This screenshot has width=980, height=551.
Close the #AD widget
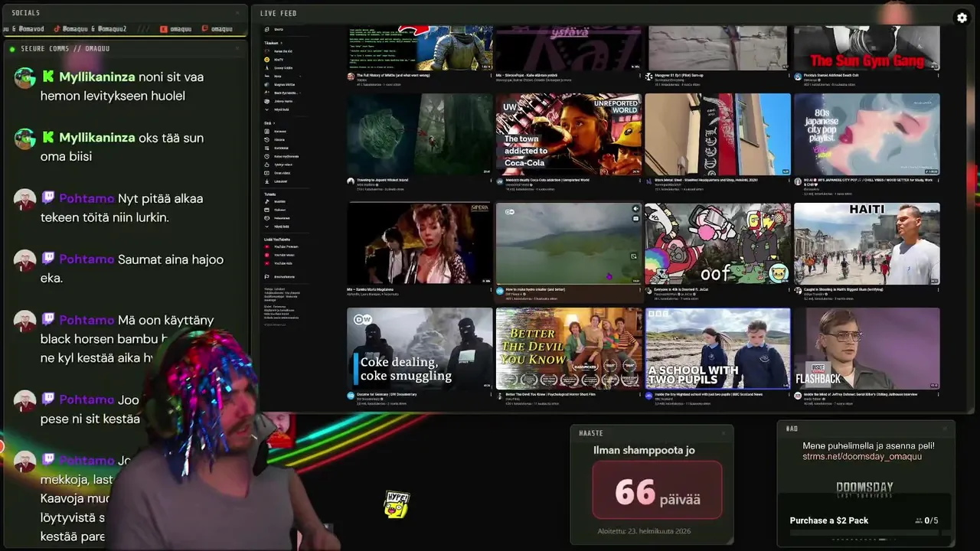pos(945,429)
